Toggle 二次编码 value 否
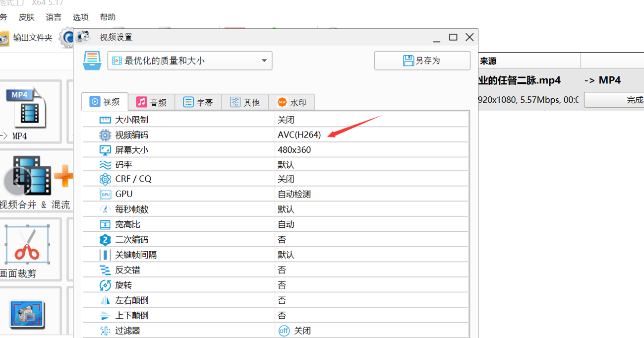The width and height of the screenshot is (644, 338). tap(282, 240)
